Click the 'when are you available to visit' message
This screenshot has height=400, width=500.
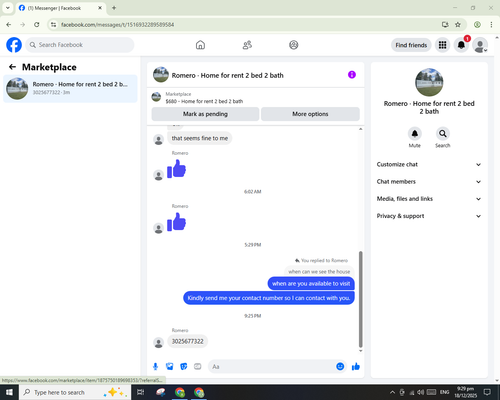(x=311, y=284)
